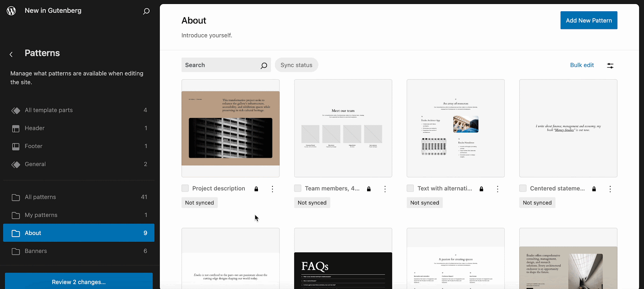
Task: Click Not synced under Centered statement
Action: pos(537,203)
